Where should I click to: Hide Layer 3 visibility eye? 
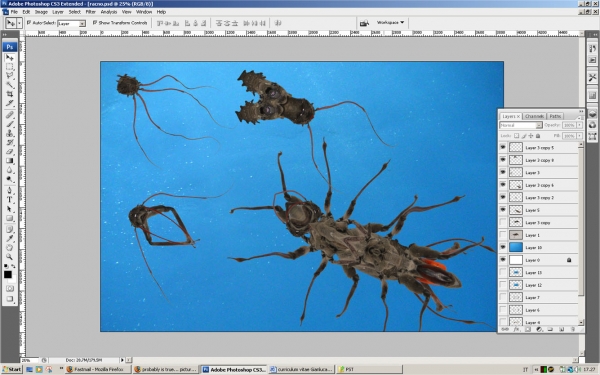503,173
